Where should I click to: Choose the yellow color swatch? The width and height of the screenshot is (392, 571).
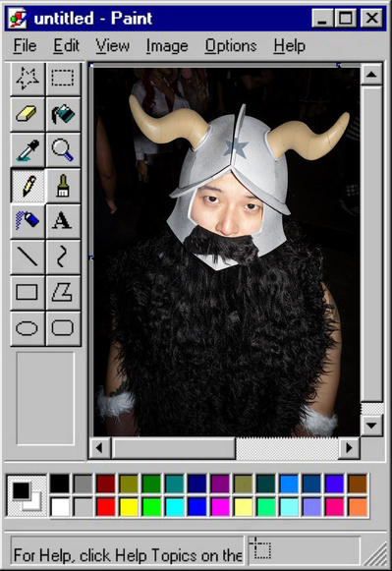click(x=129, y=507)
